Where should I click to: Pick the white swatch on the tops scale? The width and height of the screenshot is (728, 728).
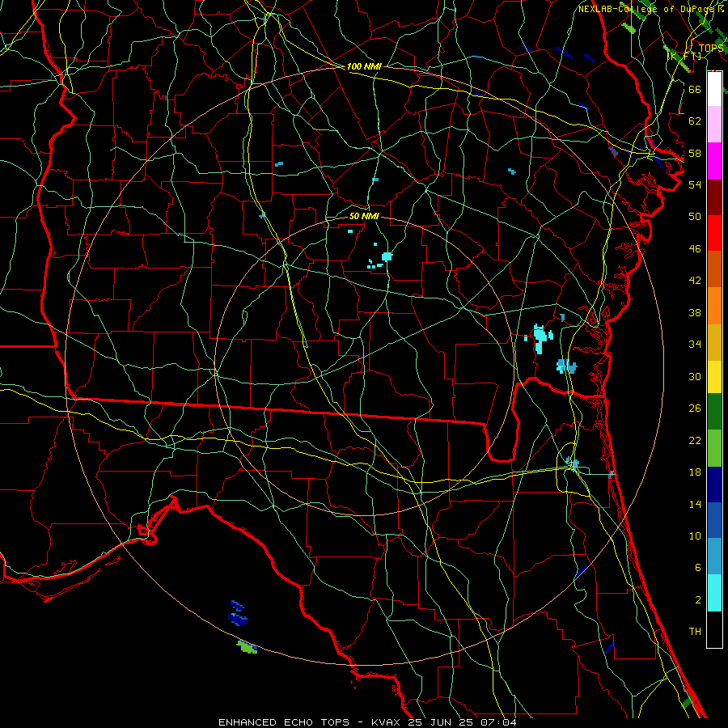click(714, 89)
